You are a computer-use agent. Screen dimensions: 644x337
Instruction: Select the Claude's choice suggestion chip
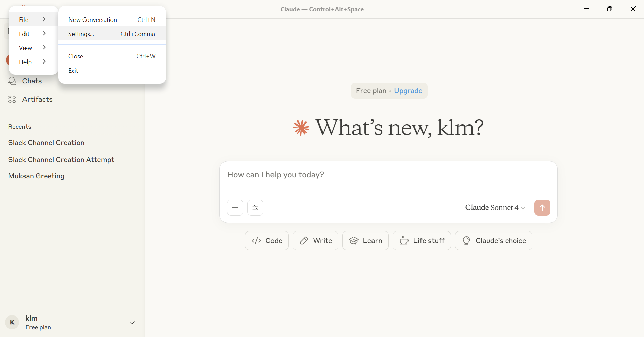tap(494, 241)
